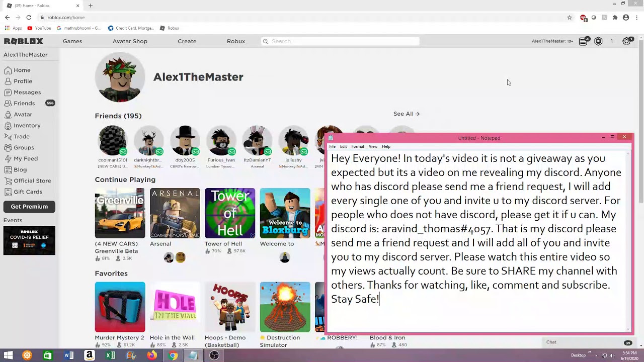Open Inventory in the sidebar
The image size is (644, 362).
[x=22, y=125]
